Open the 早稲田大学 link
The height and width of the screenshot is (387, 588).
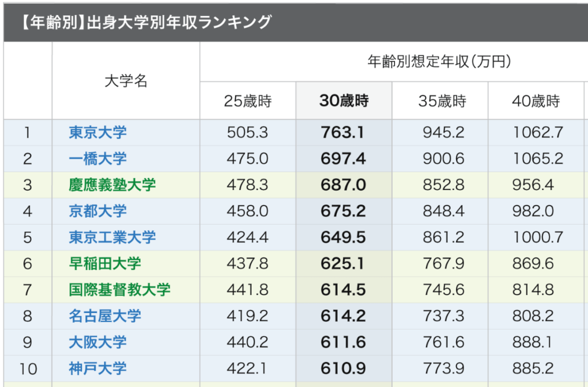pyautogui.click(x=105, y=264)
